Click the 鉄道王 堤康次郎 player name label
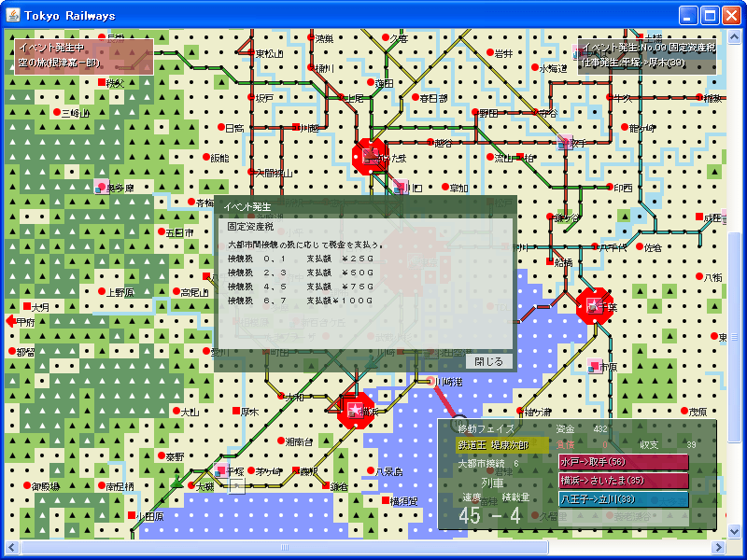The height and width of the screenshot is (560, 747). (x=501, y=445)
